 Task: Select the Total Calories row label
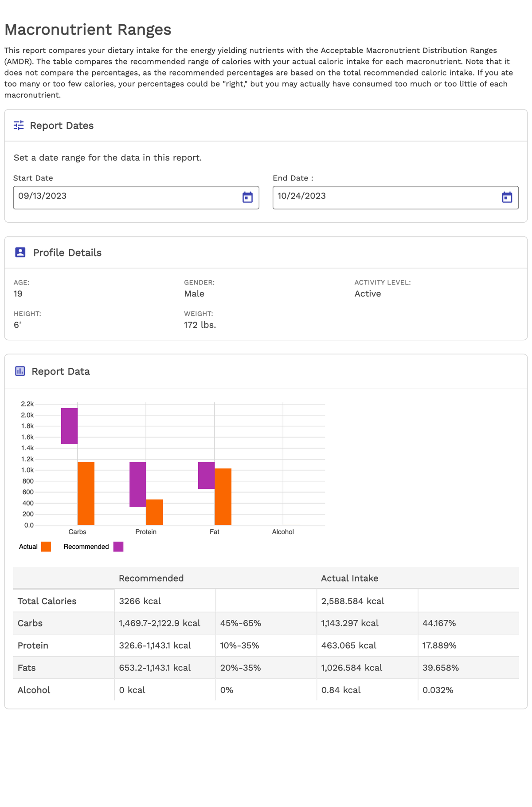tap(47, 601)
